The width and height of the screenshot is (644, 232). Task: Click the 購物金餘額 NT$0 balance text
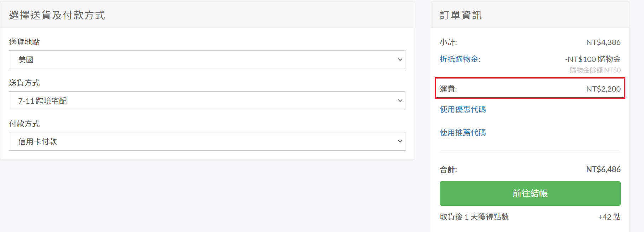click(x=595, y=70)
